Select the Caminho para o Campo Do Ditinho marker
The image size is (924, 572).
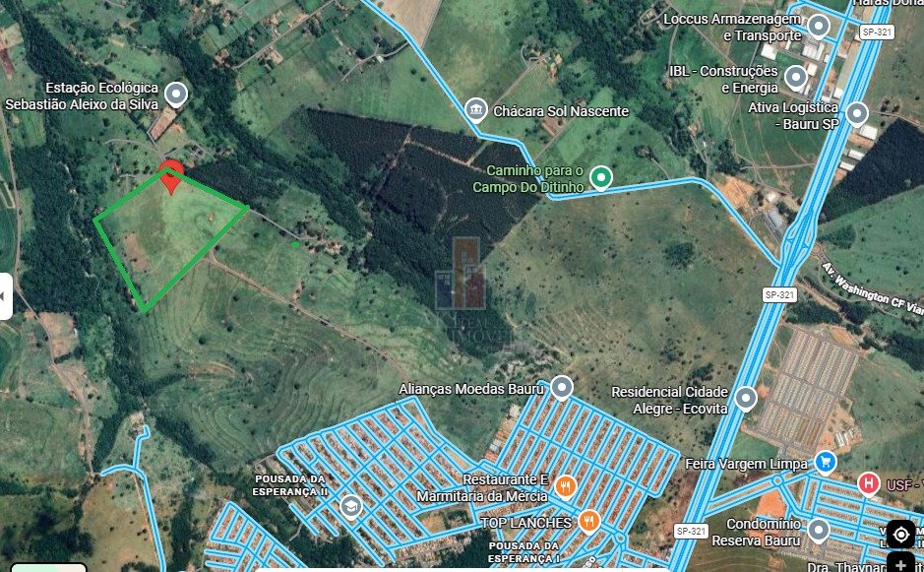pos(601,177)
